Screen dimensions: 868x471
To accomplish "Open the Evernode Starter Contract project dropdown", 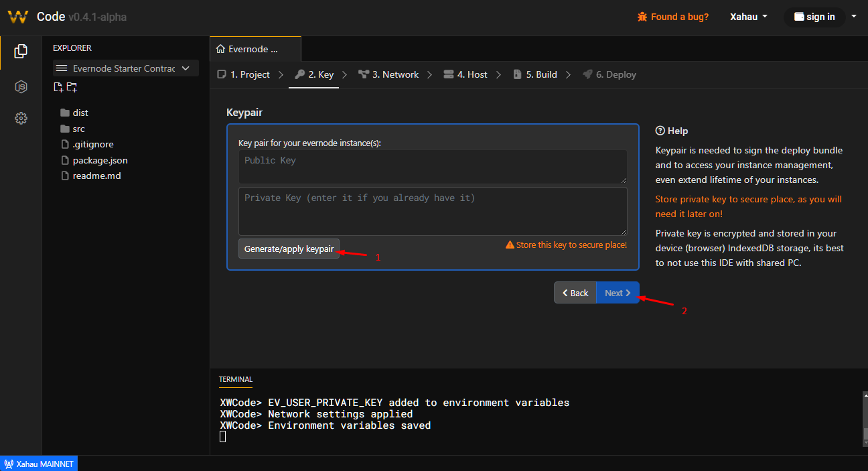I will click(x=126, y=68).
